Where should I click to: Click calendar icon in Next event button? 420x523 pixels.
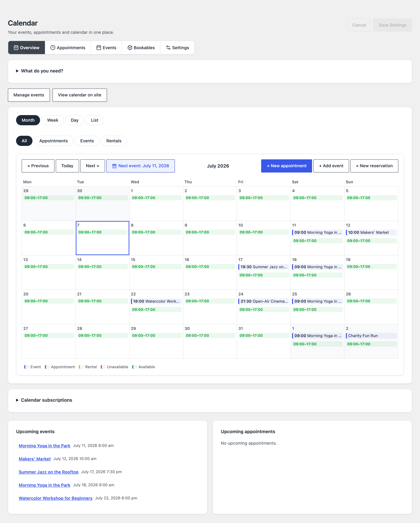[x=114, y=166]
